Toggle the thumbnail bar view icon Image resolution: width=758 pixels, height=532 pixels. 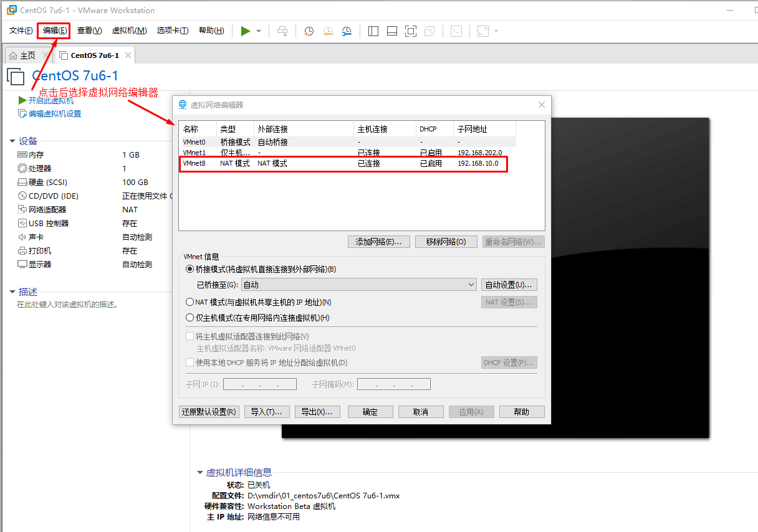[x=392, y=31]
